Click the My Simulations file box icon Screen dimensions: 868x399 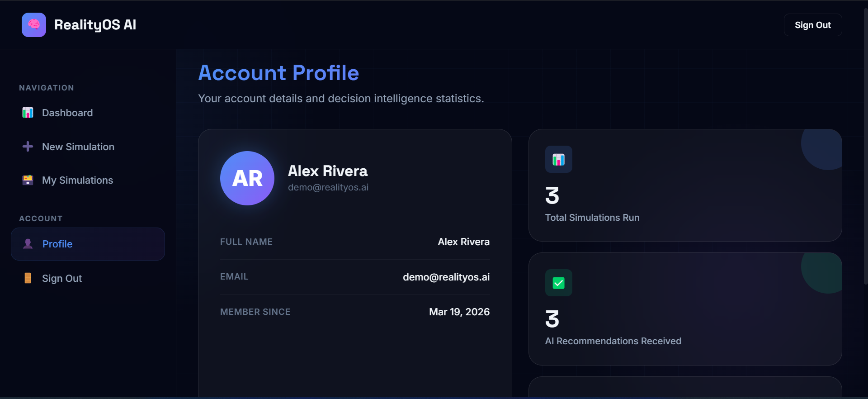(28, 180)
